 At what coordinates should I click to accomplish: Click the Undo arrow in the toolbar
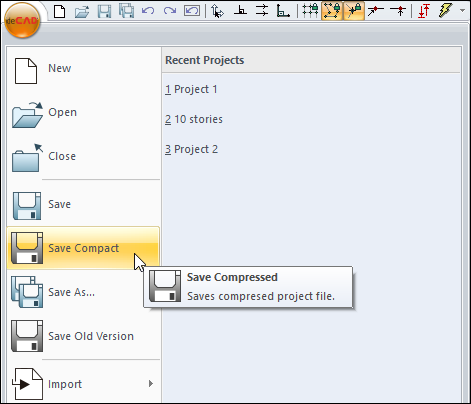148,11
